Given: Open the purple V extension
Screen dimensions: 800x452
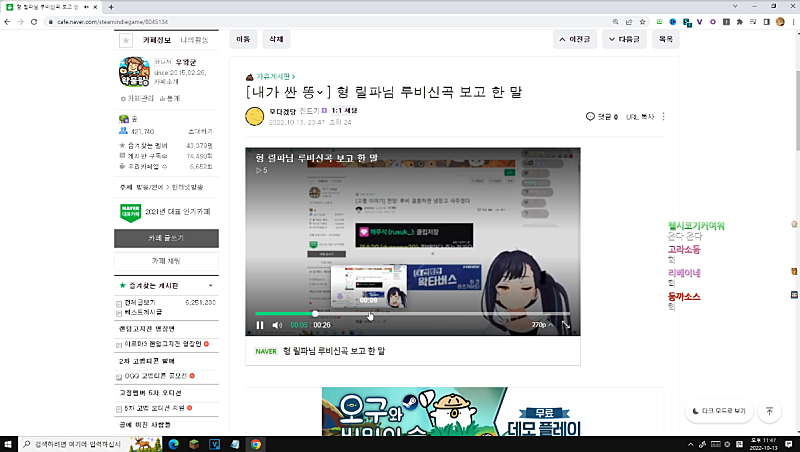Looking at the screenshot, I should tap(699, 22).
